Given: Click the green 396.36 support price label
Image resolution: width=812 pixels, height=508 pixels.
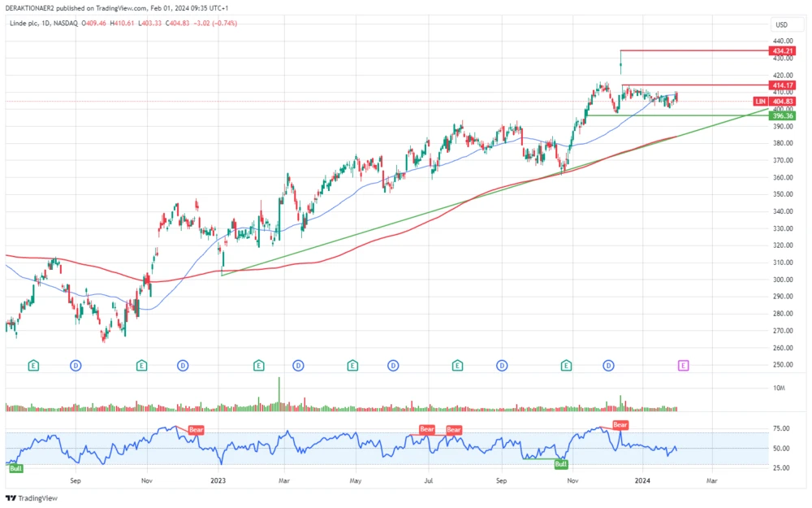Looking at the screenshot, I should click(x=782, y=115).
